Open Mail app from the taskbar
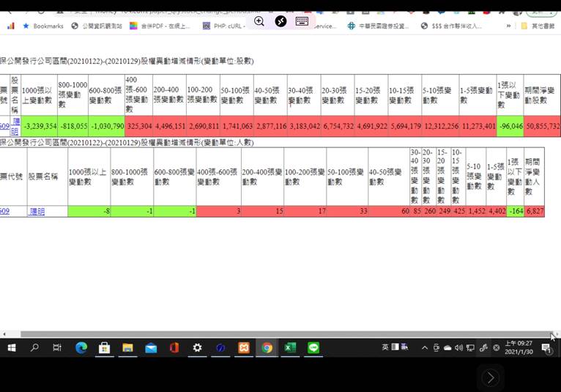 click(x=151, y=348)
